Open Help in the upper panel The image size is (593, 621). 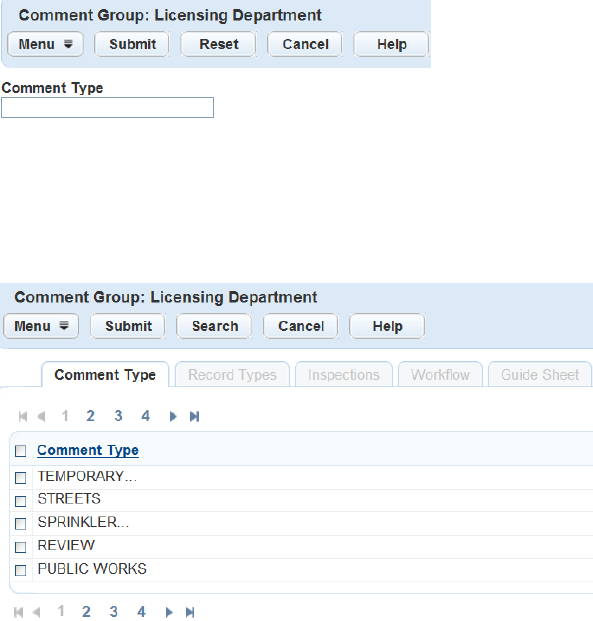click(x=391, y=44)
